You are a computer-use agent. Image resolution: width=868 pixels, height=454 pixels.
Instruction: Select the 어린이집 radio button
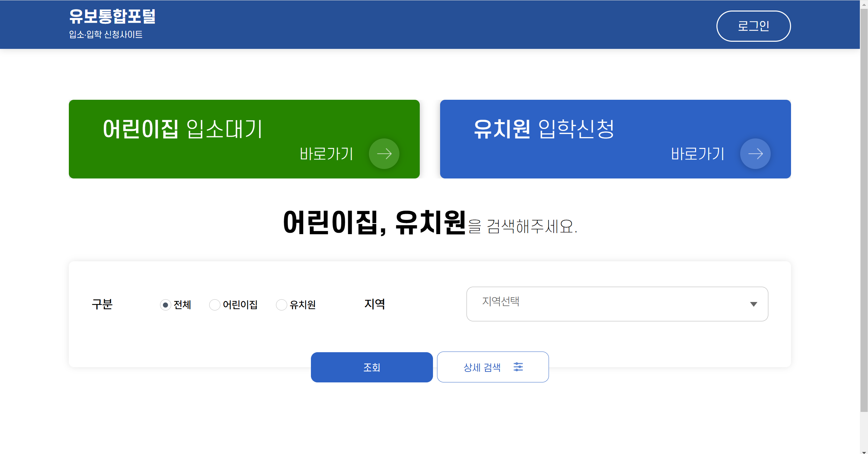click(x=215, y=305)
